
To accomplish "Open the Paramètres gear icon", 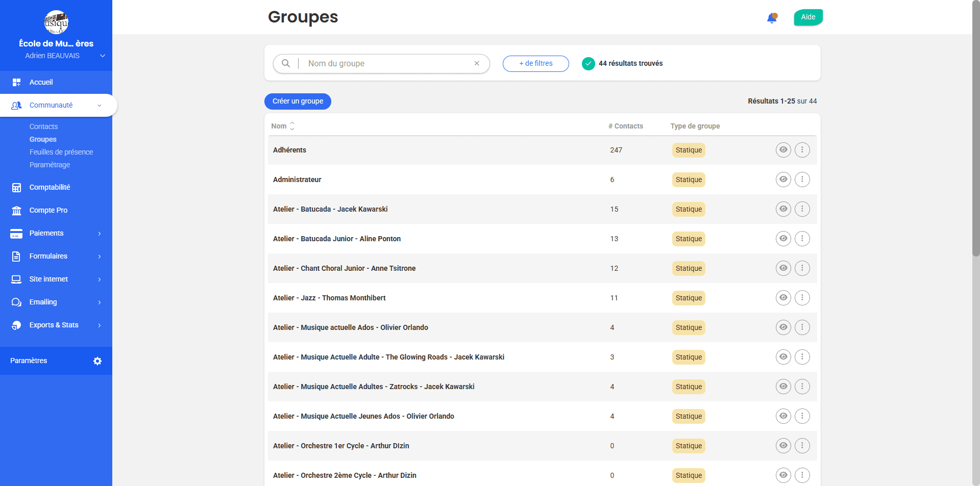I will [x=97, y=361].
